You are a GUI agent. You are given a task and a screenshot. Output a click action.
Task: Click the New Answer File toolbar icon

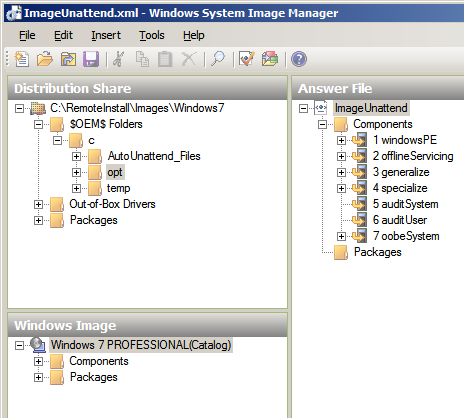point(22,59)
